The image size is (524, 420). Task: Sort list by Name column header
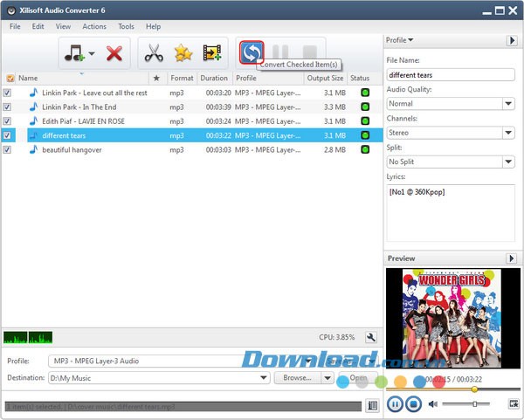coord(82,79)
